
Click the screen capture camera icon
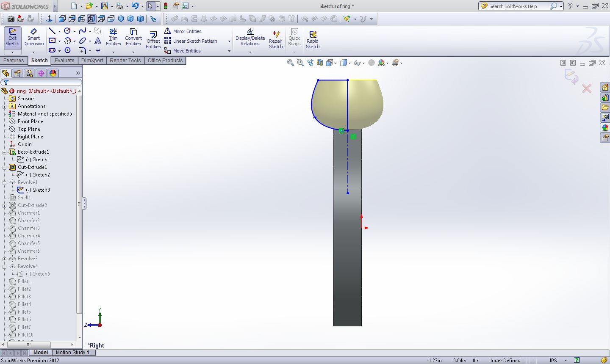(11, 19)
